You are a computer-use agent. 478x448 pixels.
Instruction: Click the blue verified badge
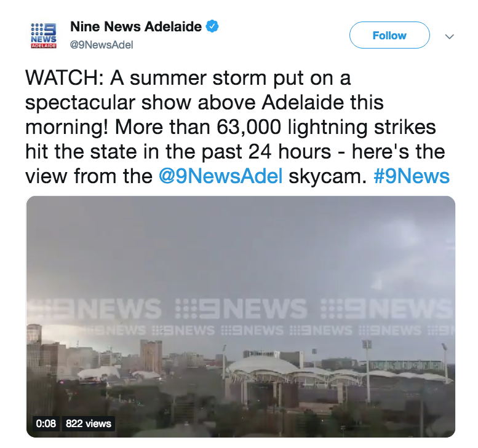[x=212, y=26]
